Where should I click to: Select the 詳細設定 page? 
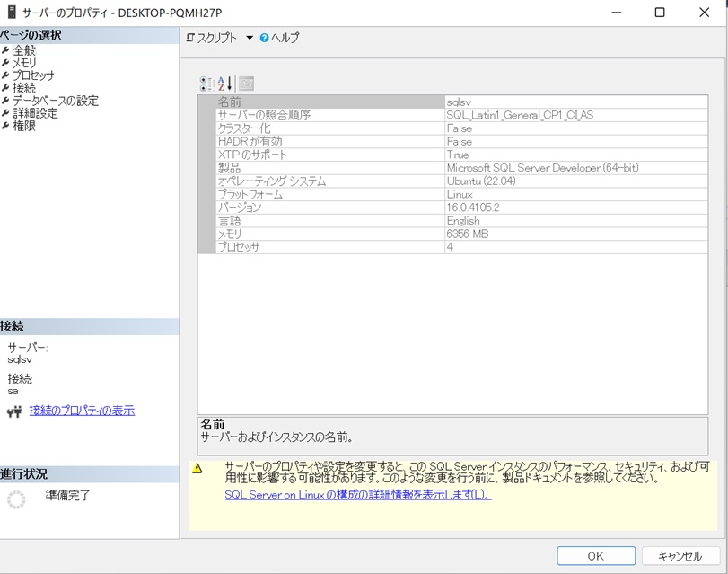click(35, 113)
